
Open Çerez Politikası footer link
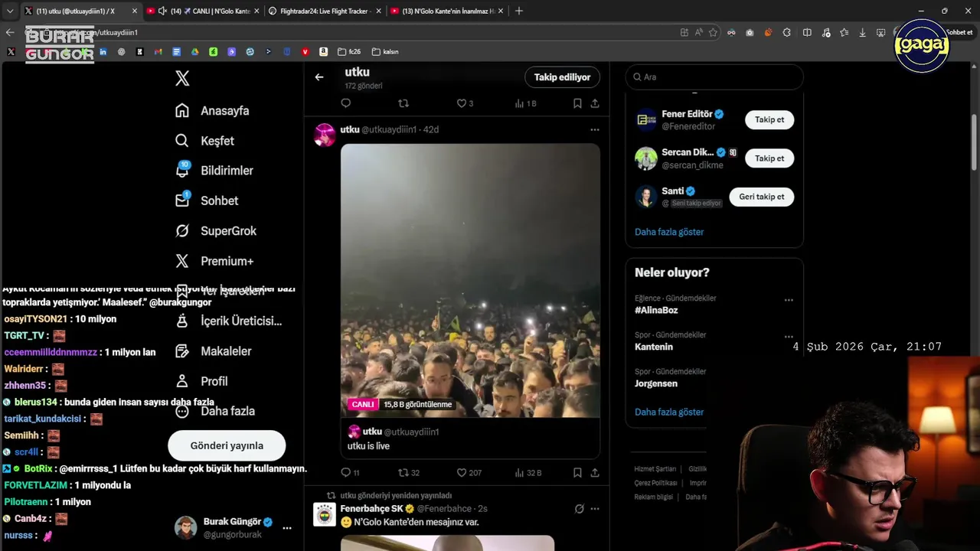tap(655, 483)
